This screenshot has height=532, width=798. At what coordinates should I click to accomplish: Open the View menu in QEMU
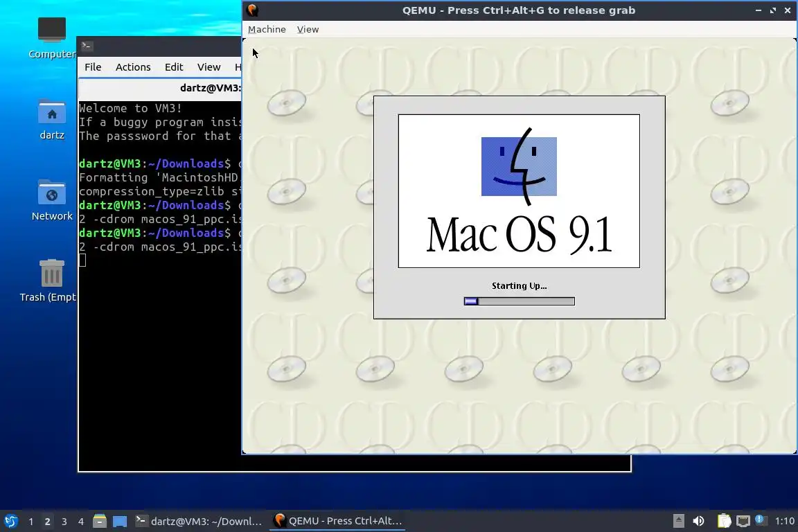click(x=308, y=30)
